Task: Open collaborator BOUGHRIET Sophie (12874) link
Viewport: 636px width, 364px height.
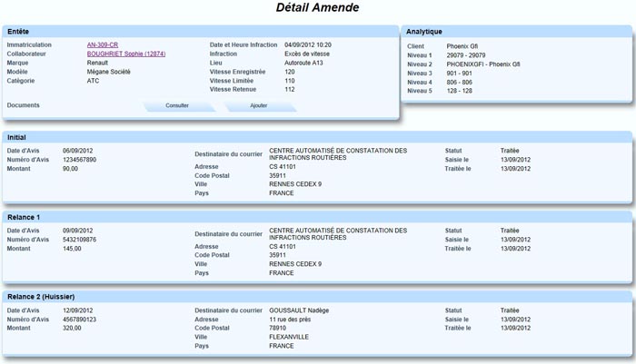Action: coord(125,54)
